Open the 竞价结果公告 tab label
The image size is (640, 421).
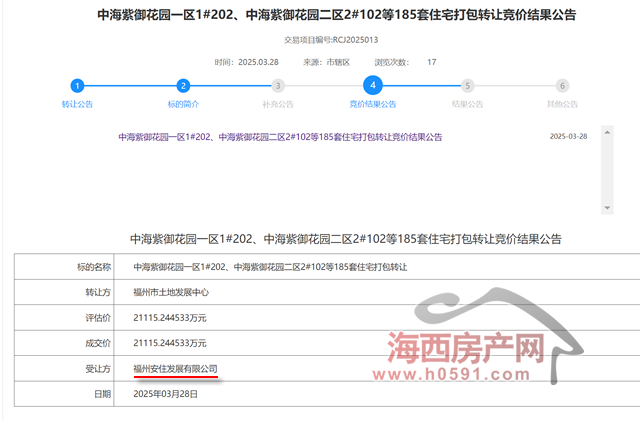(373, 104)
